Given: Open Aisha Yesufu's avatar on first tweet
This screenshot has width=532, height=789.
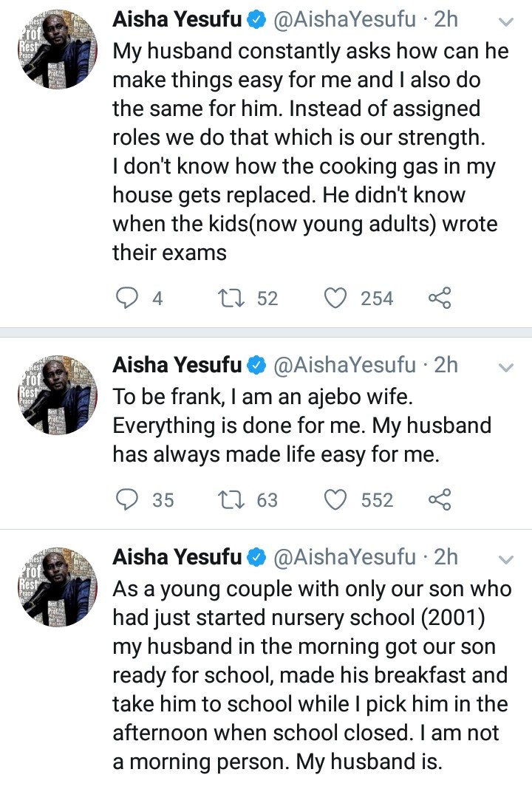Looking at the screenshot, I should point(58,49).
